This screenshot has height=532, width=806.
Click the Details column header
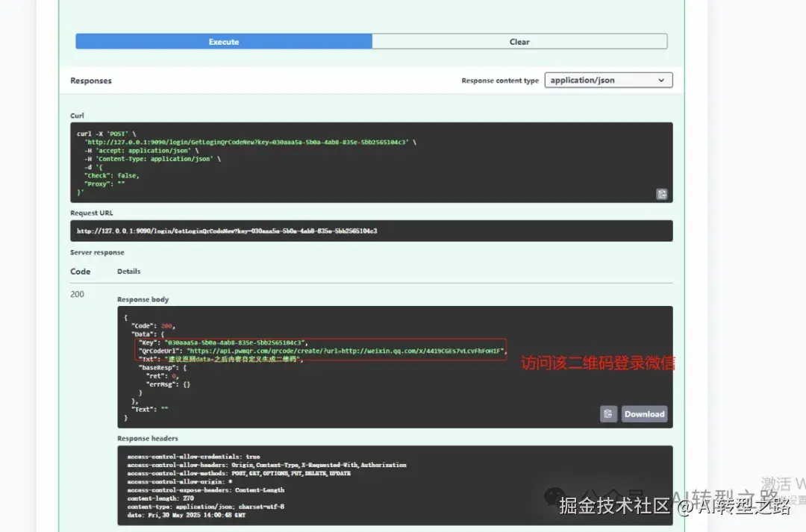pyautogui.click(x=128, y=272)
